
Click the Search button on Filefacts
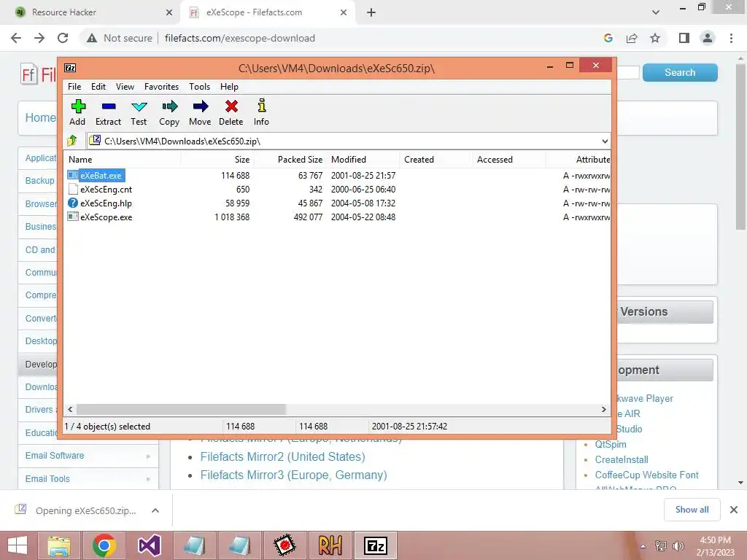coord(680,72)
